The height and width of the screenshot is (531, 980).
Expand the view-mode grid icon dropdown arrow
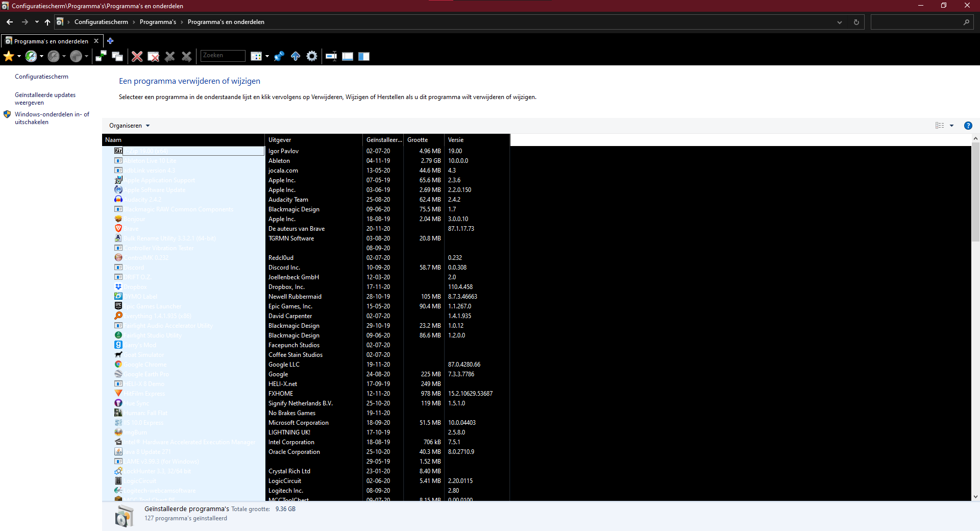tap(267, 56)
